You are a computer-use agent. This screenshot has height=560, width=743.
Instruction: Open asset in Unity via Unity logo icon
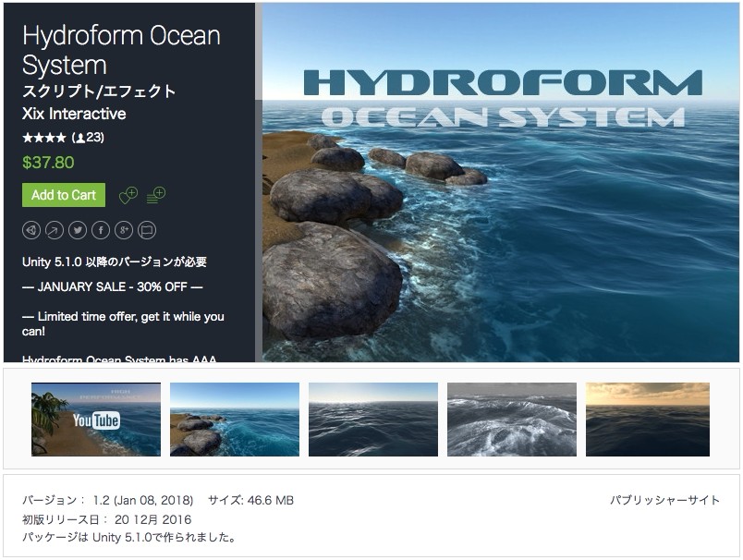point(31,230)
